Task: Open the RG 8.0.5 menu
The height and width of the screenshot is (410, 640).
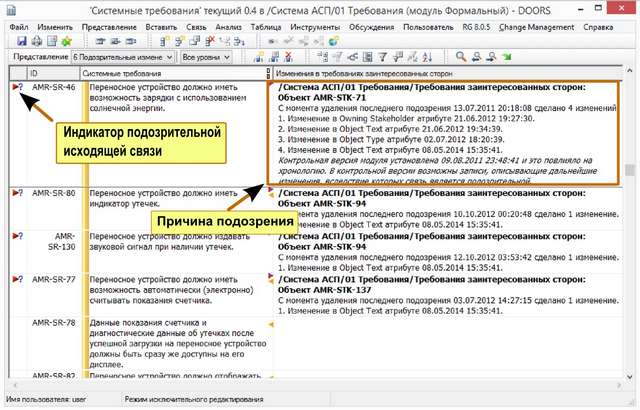Action: pyautogui.click(x=476, y=27)
